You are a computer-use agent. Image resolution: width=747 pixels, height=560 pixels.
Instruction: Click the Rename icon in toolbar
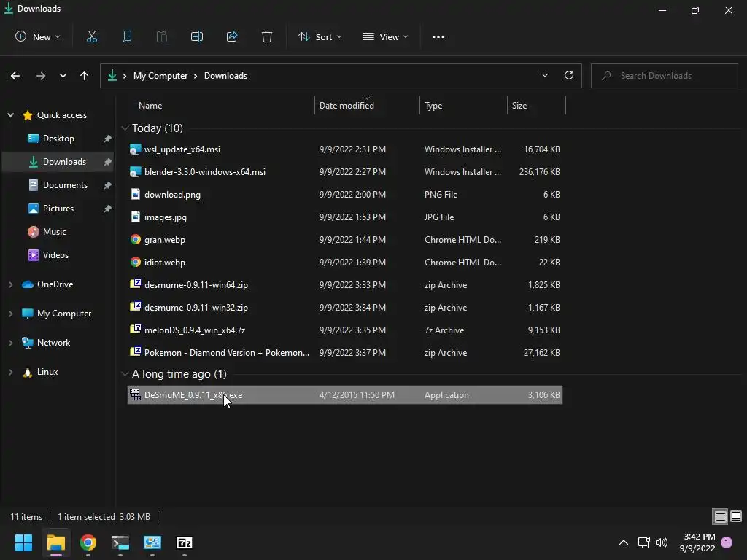[x=197, y=36]
